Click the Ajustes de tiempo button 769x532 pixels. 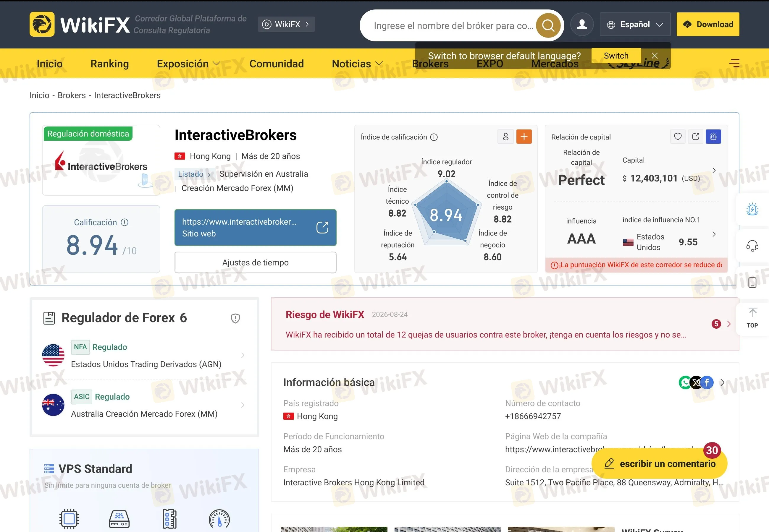click(x=255, y=263)
